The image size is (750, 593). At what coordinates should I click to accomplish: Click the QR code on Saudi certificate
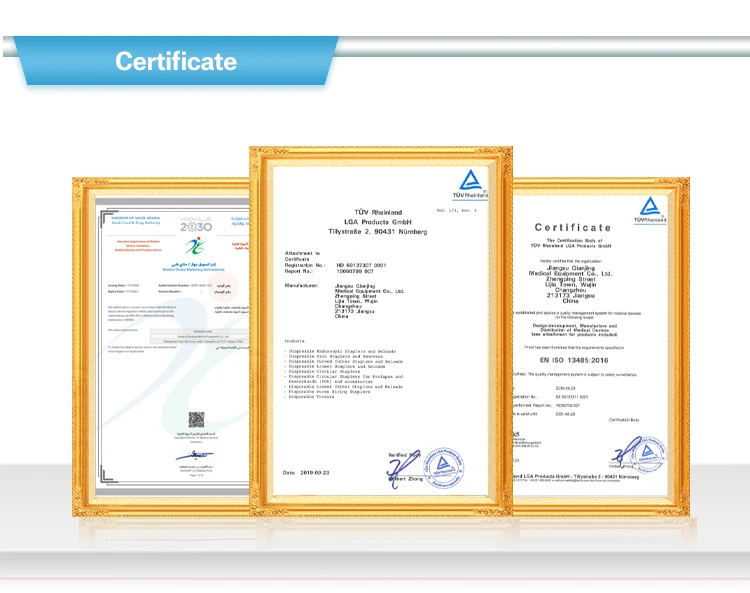coord(196,420)
